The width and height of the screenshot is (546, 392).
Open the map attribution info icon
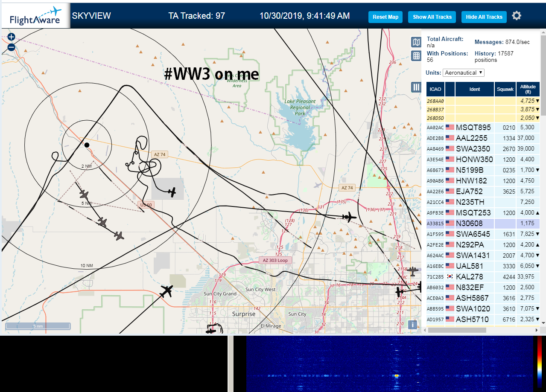click(x=412, y=325)
